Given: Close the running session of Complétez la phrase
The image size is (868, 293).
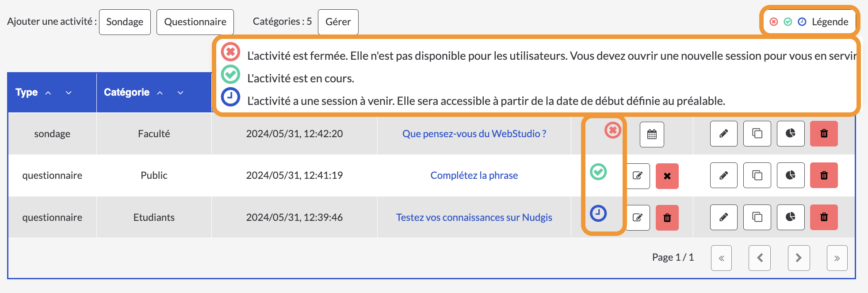Looking at the screenshot, I should (667, 176).
